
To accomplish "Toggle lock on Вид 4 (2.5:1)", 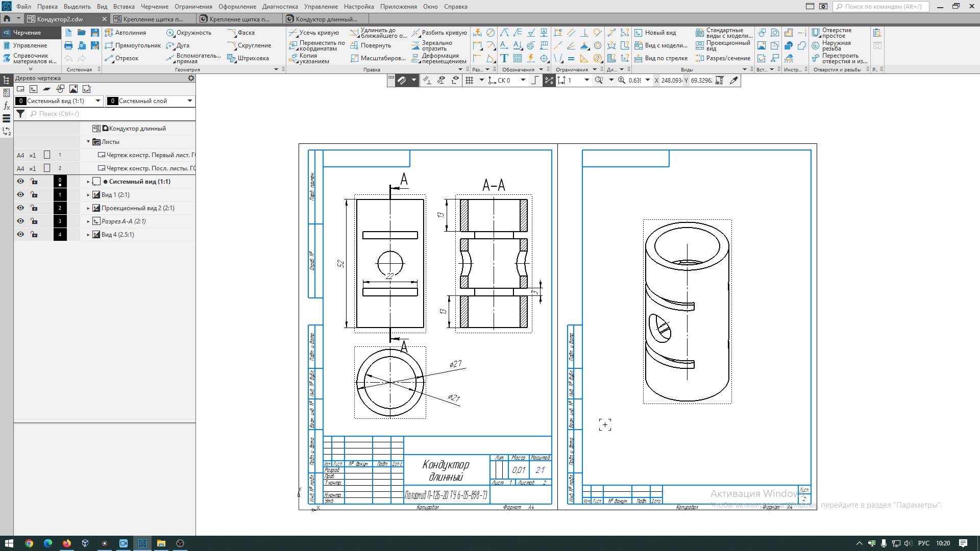I will pyautogui.click(x=34, y=235).
